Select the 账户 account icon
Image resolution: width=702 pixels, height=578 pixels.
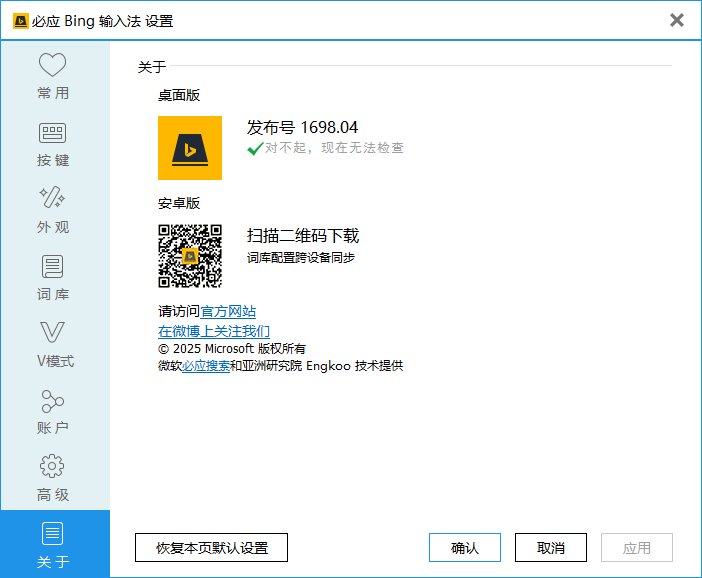52,401
